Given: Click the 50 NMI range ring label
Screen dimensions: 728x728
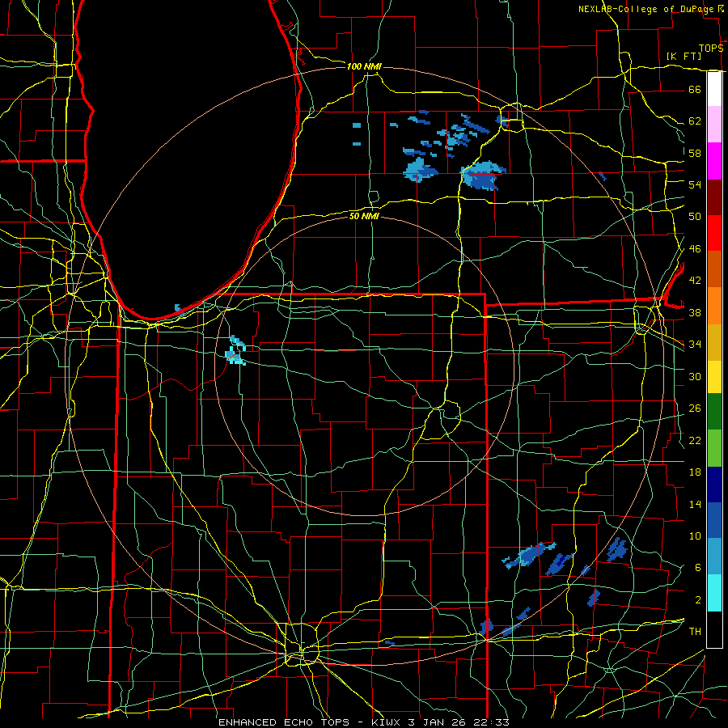Looking at the screenshot, I should pos(365,216).
